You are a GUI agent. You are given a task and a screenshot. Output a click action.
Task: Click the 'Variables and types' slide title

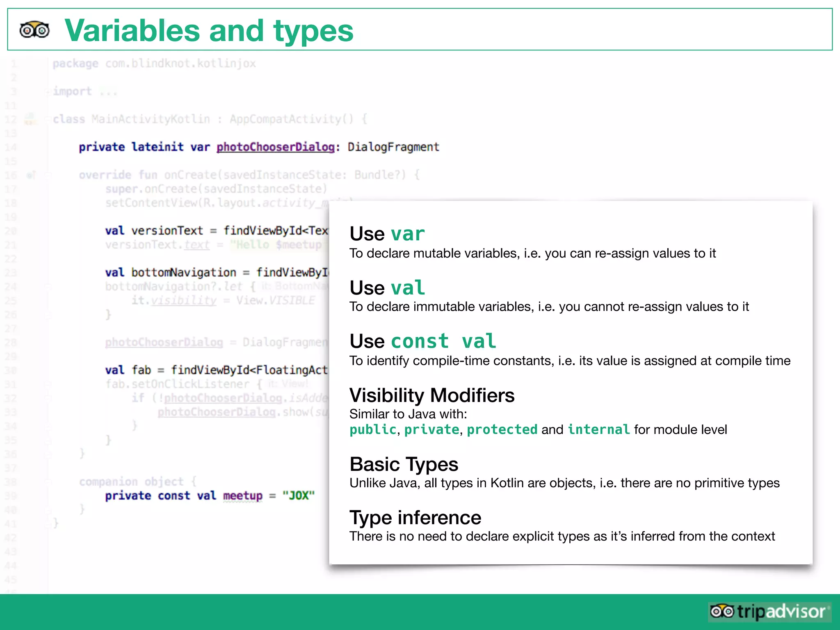[x=209, y=30]
